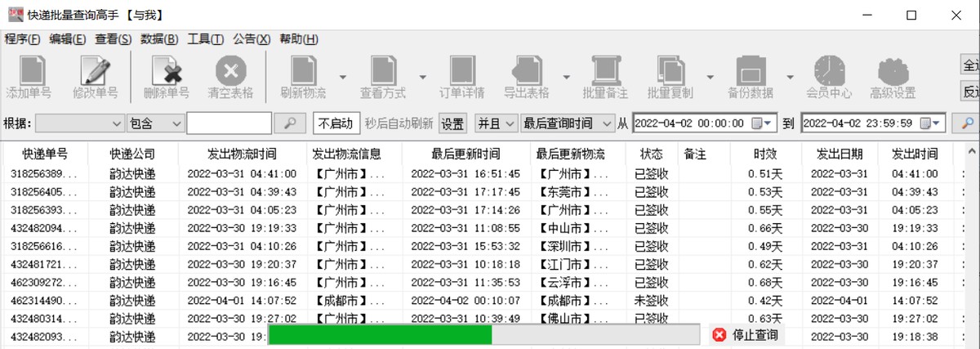This screenshot has height=349, width=980.
Task: Click the search keyword input field
Action: point(229,123)
